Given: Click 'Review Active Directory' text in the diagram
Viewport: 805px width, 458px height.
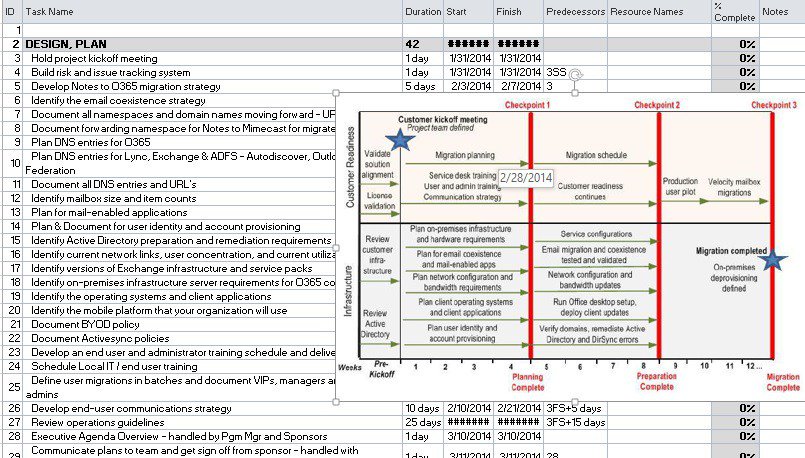Looking at the screenshot, I should pyautogui.click(x=375, y=324).
